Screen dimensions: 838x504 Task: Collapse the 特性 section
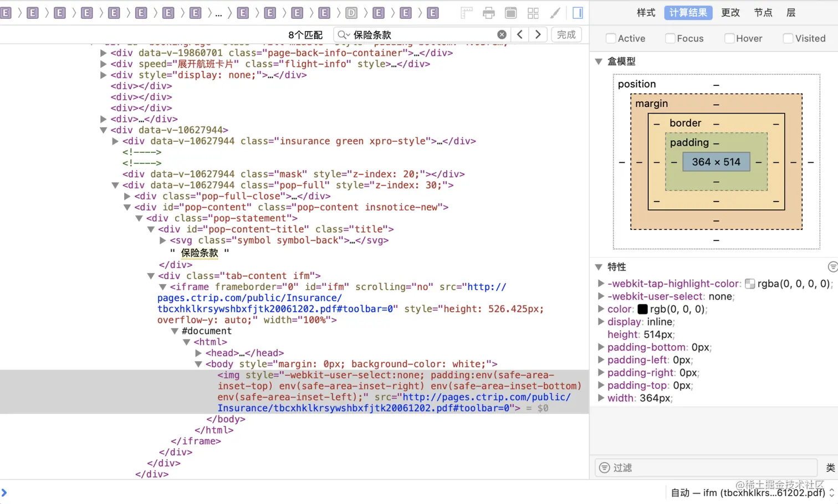point(599,267)
